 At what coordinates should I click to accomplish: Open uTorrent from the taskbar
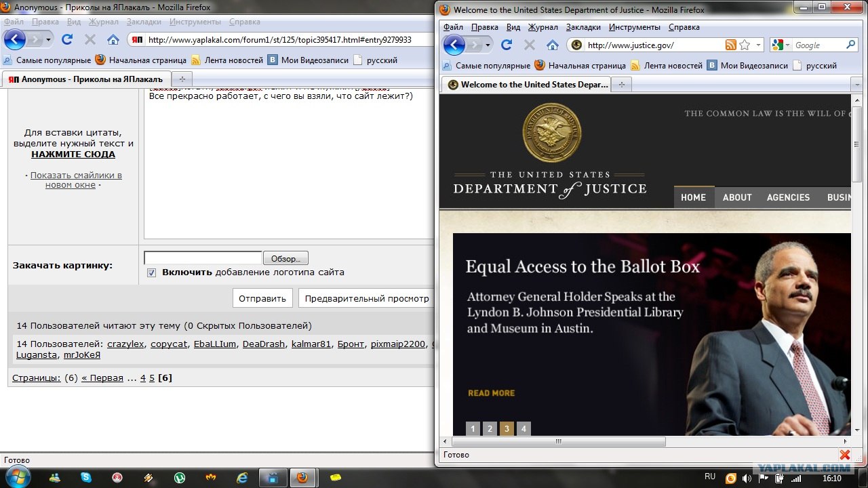point(180,478)
